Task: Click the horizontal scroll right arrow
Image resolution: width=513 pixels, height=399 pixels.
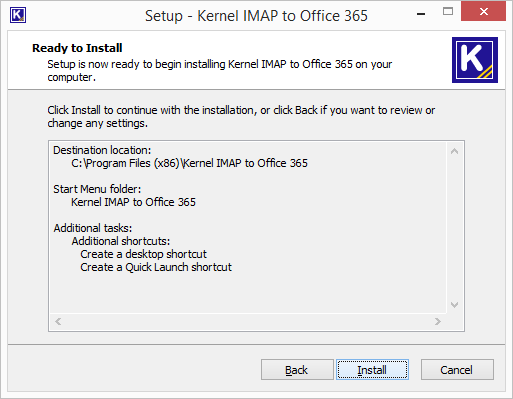Action: [438, 321]
